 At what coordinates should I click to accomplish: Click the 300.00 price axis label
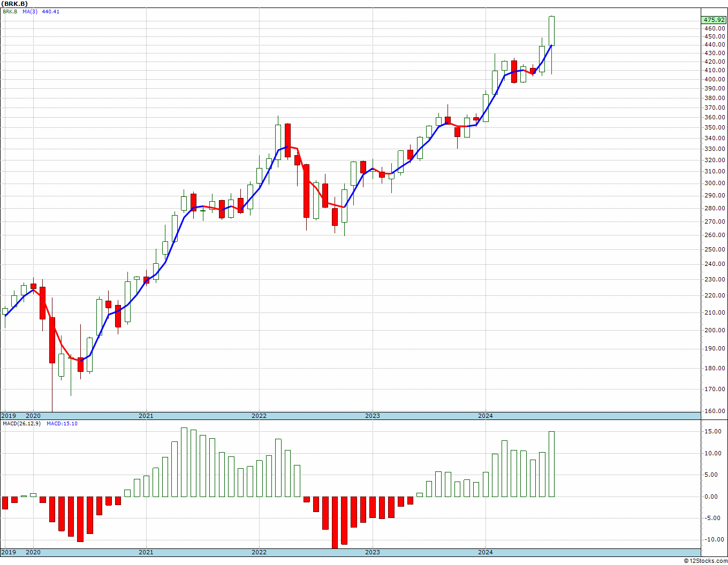715,183
